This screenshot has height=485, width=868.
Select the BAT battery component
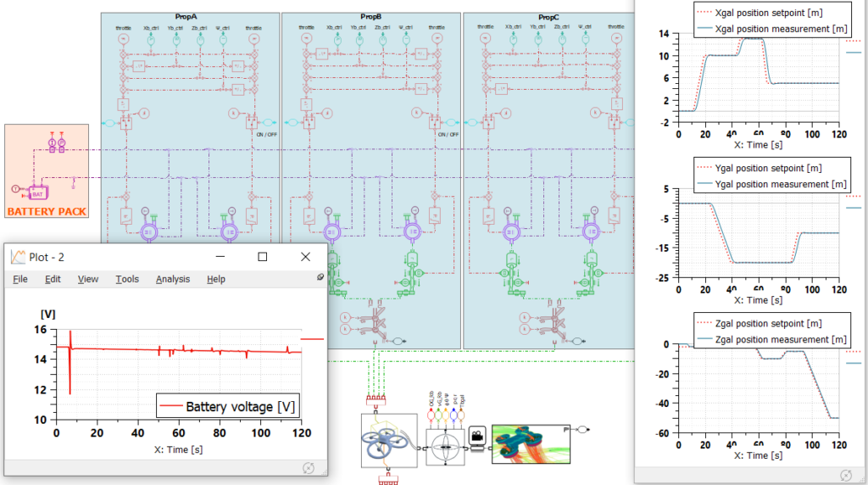click(x=37, y=192)
